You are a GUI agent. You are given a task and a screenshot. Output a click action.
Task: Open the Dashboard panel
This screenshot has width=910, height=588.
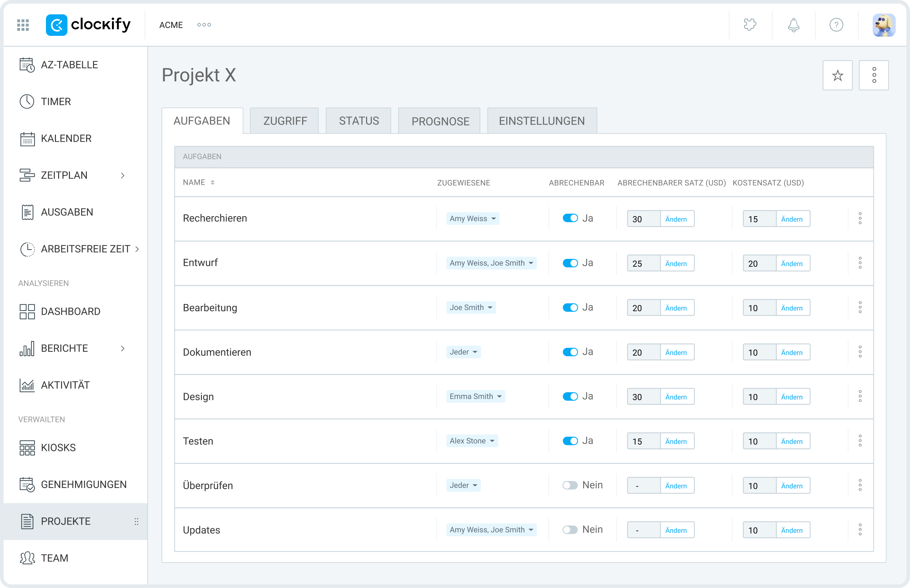[71, 311]
